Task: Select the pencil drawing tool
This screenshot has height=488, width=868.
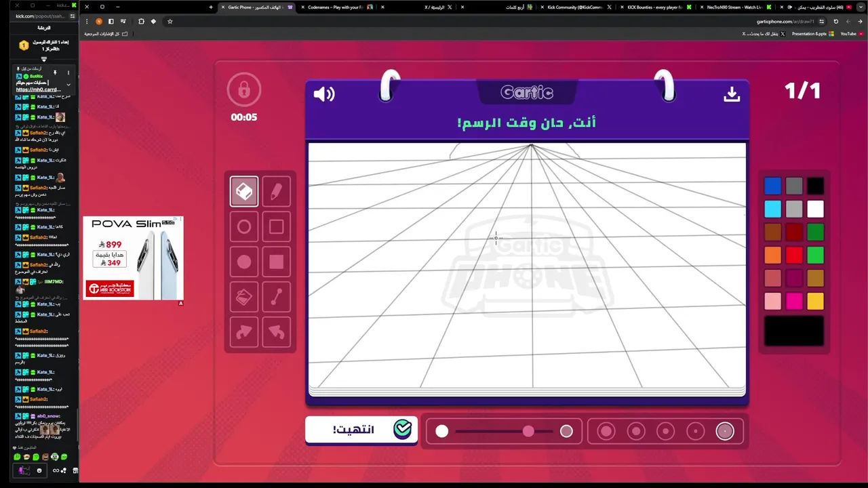Action: click(x=276, y=192)
